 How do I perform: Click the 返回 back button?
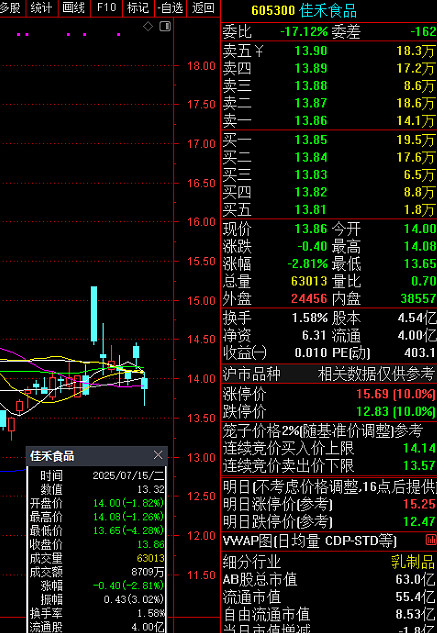203,8
